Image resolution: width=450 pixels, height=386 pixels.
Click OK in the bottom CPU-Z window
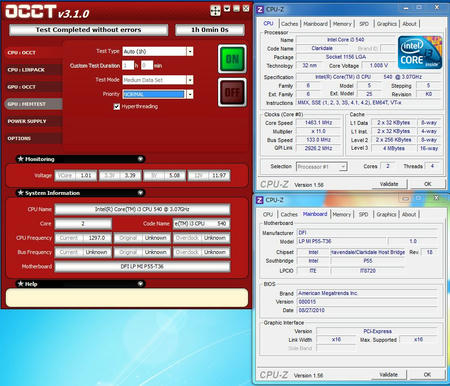427,375
